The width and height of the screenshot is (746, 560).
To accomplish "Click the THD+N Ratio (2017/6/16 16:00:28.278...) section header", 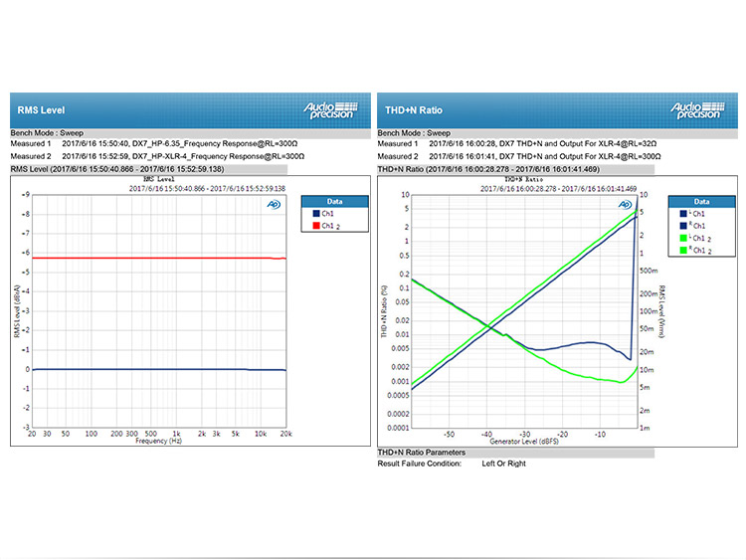I will 515,169.
